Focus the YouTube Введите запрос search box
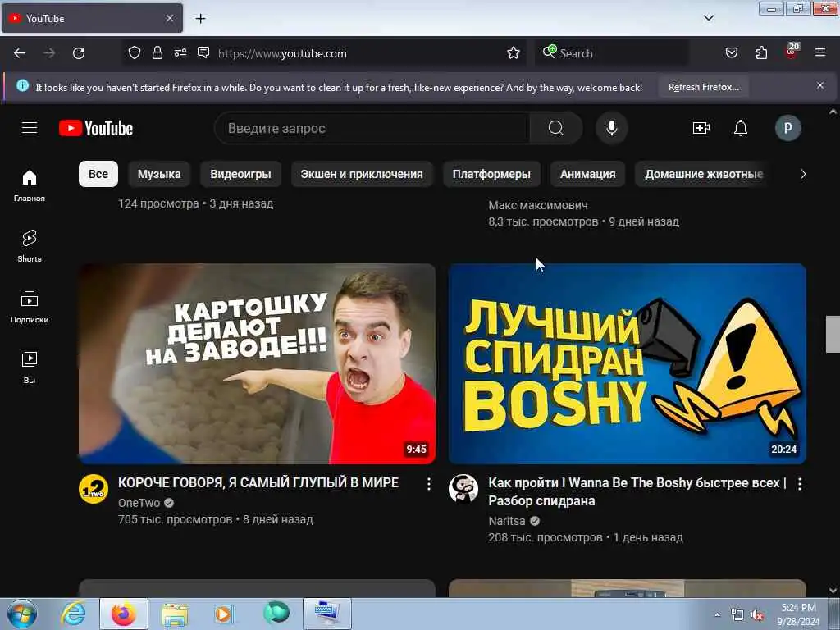Image resolution: width=840 pixels, height=630 pixels. 372,128
